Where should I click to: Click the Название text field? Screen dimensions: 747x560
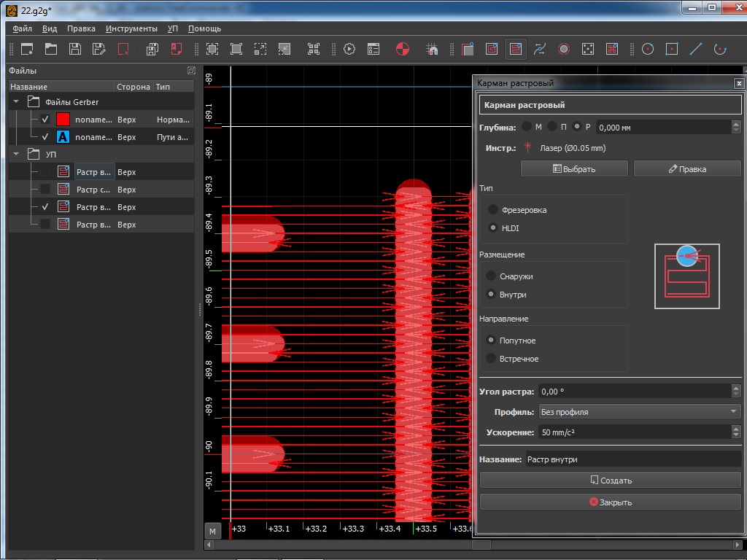click(632, 459)
